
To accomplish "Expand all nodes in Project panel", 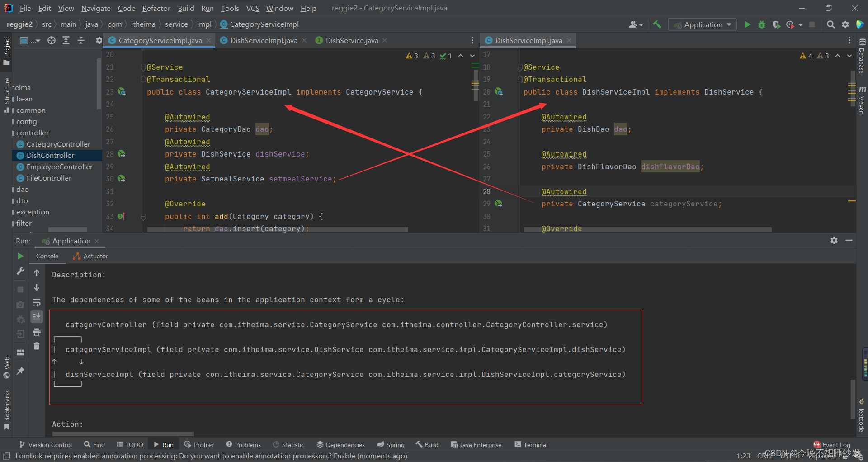I will coord(66,40).
